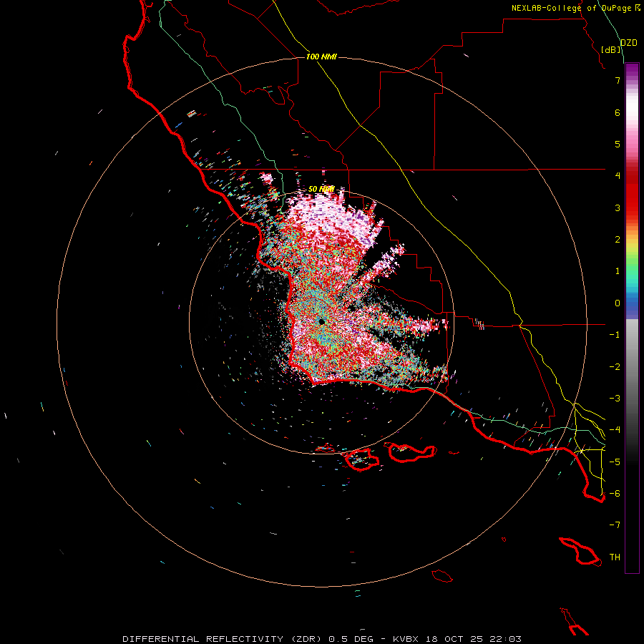The image size is (644, 644).
Task: Click the "2" tick label on the color scale
Action: pos(618,240)
